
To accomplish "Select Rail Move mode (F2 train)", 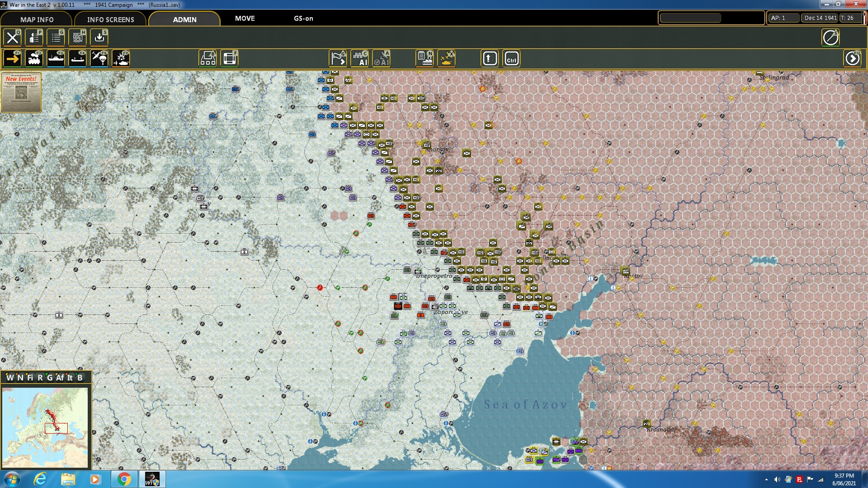I will [x=34, y=59].
